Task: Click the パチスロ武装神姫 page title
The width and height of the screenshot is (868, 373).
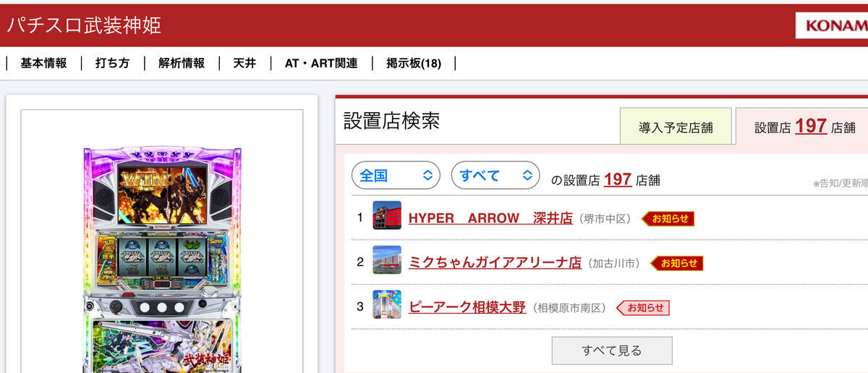Action: [84, 25]
